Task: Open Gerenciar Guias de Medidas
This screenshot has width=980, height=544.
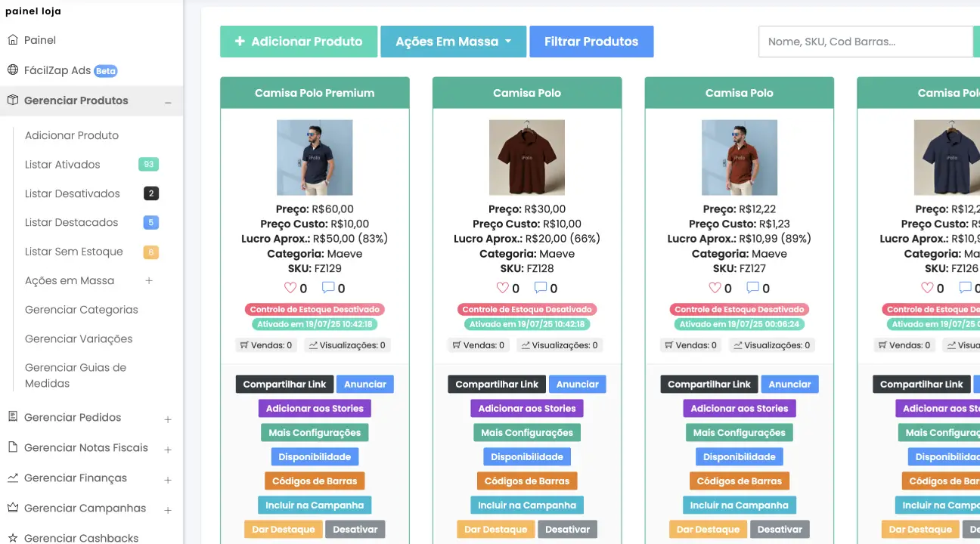Action: (76, 376)
